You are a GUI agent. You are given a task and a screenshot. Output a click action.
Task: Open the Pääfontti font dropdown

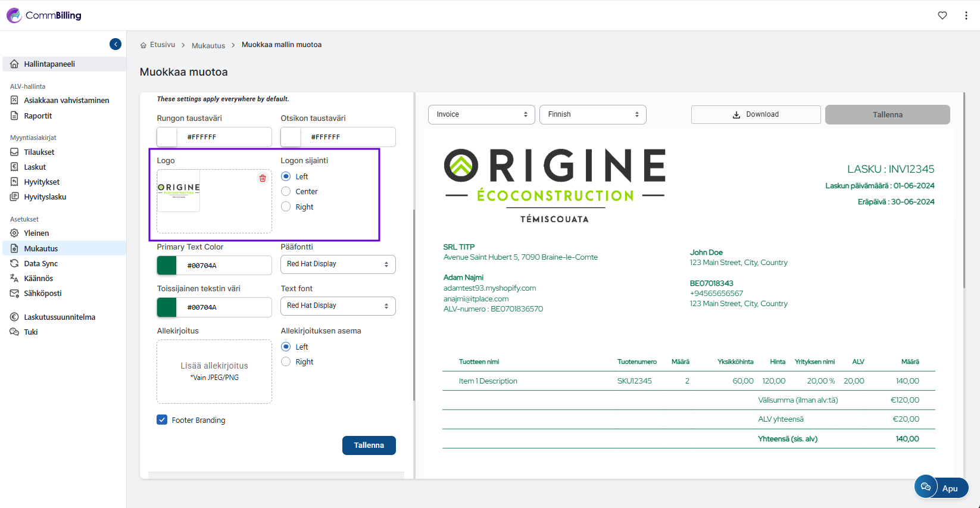[x=338, y=264]
